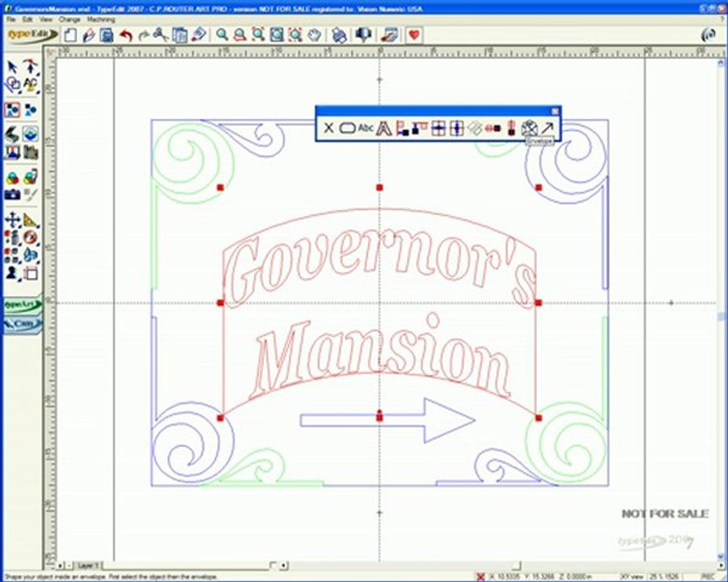Select the Layer 1 tab at bottom
The height and width of the screenshot is (582, 728).
[88, 565]
